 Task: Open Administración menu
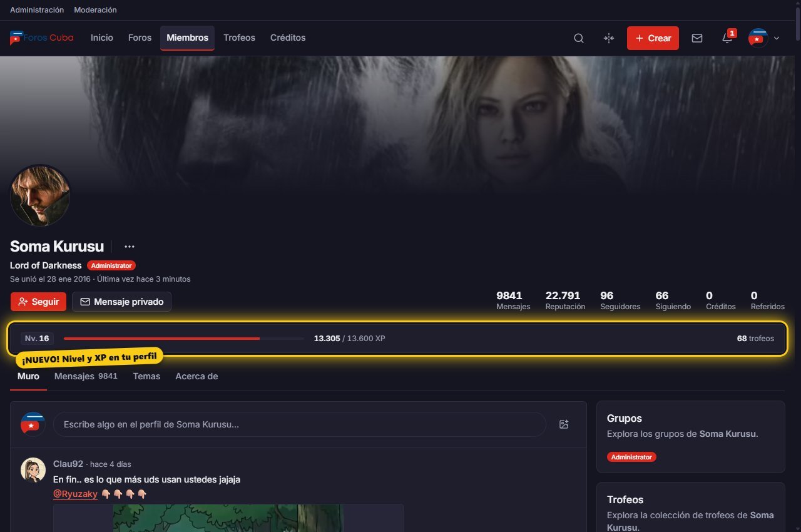37,10
